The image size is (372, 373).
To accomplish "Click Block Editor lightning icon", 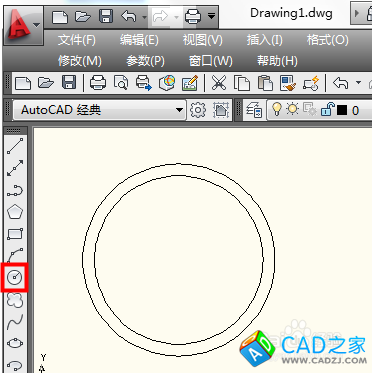I will [311, 83].
